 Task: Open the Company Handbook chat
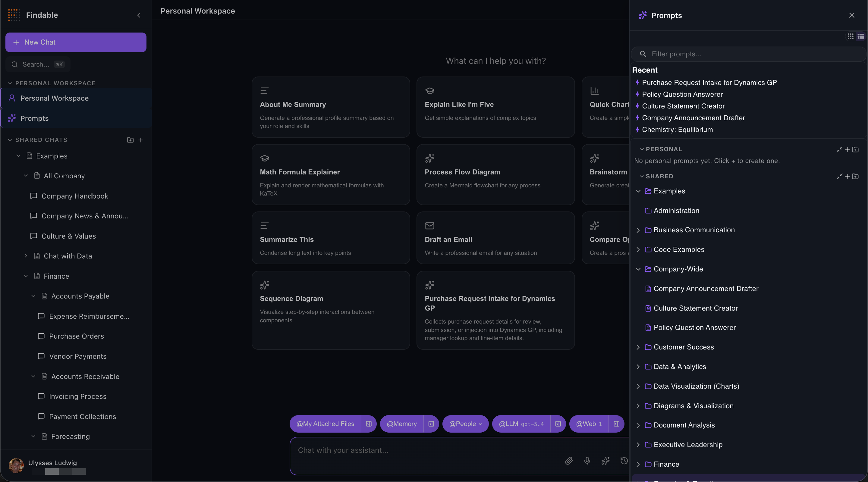75,196
